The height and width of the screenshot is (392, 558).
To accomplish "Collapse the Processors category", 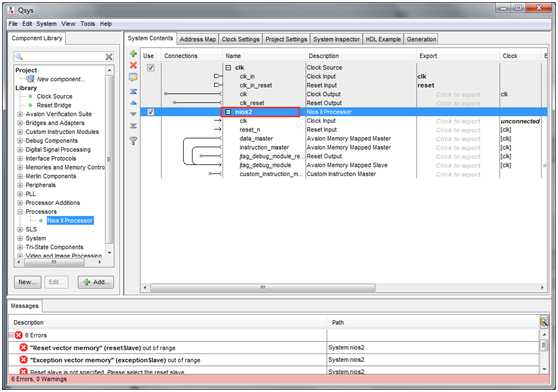I will point(20,212).
